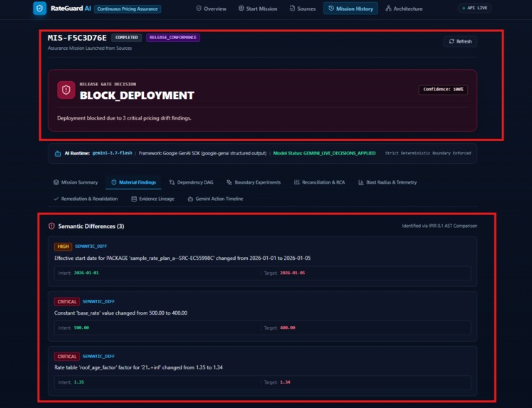The width and height of the screenshot is (532, 408).
Task: Click the CRITICAL badge on roof_age_factor finding
Action: point(67,357)
